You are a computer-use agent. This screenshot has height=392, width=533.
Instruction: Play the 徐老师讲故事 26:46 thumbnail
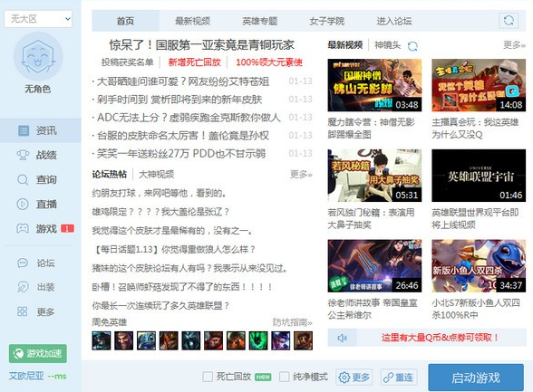tap(374, 266)
